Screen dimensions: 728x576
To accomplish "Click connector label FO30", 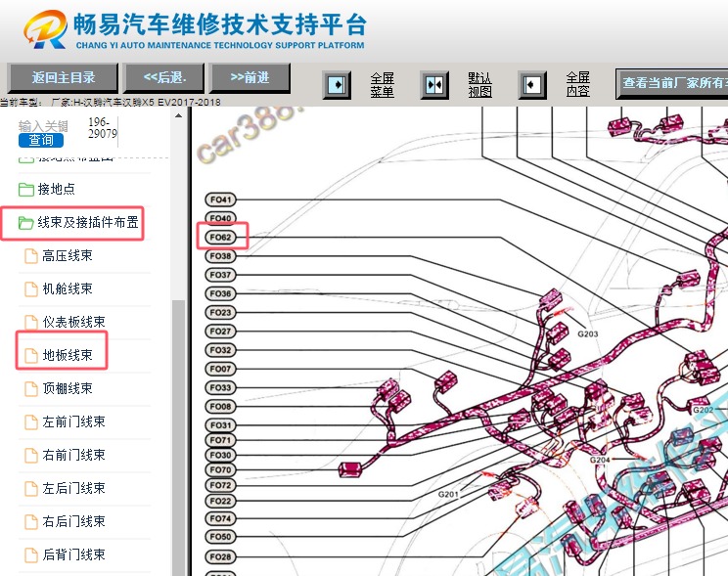I will pos(220,456).
